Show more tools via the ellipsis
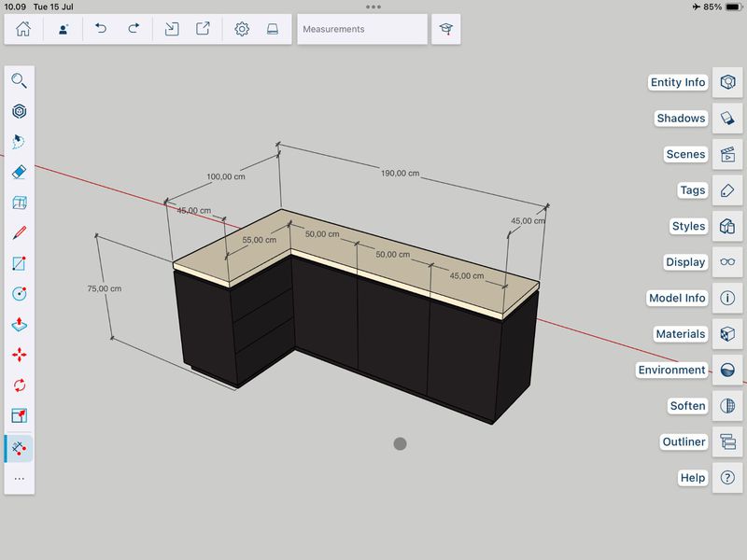This screenshot has height=560, width=747. pos(19,479)
